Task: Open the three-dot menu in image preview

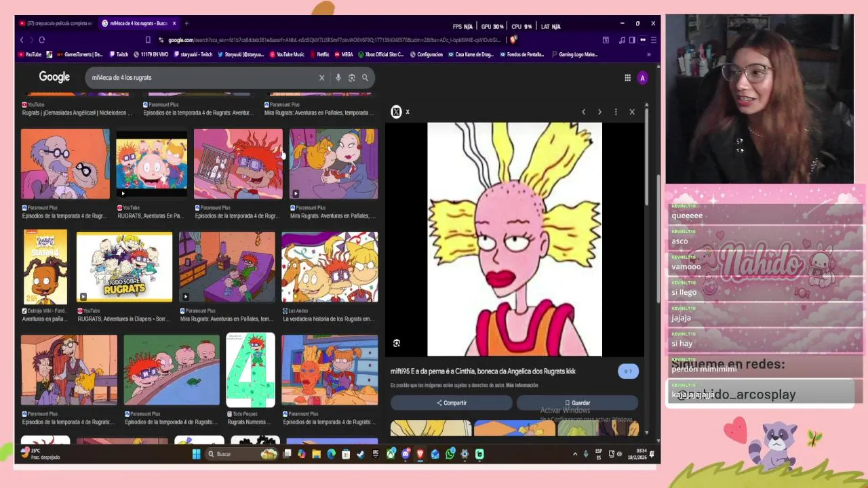Action: point(616,112)
